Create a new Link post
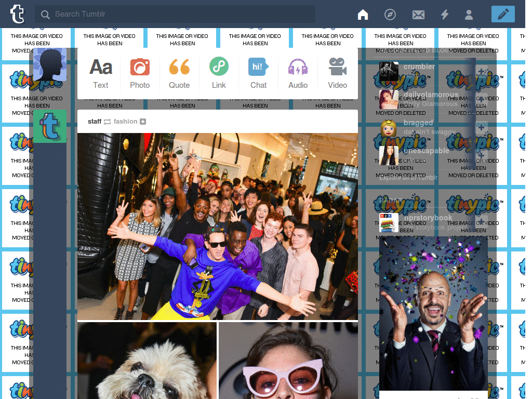532x399 pixels. (219, 74)
